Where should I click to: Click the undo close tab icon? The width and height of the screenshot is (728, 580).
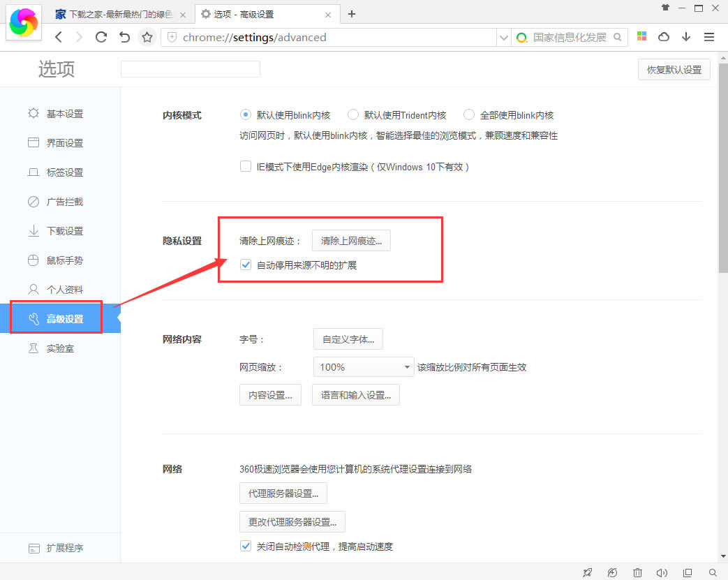pyautogui.click(x=124, y=38)
